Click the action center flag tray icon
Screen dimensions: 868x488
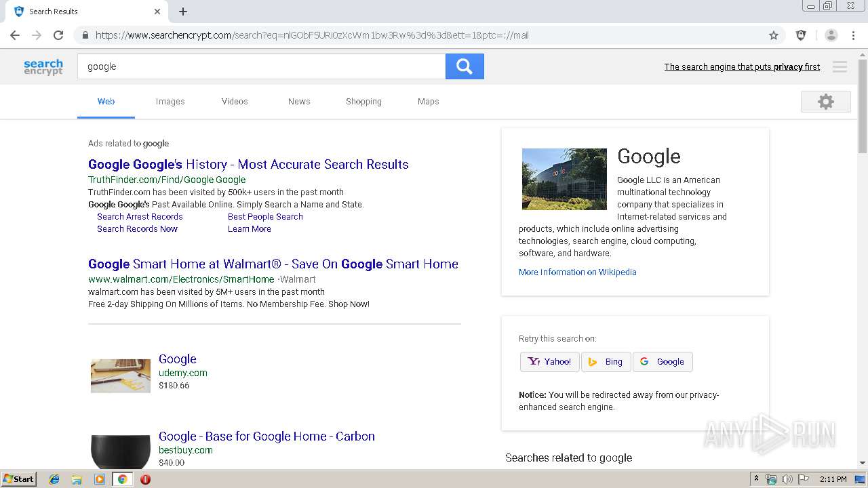(804, 479)
